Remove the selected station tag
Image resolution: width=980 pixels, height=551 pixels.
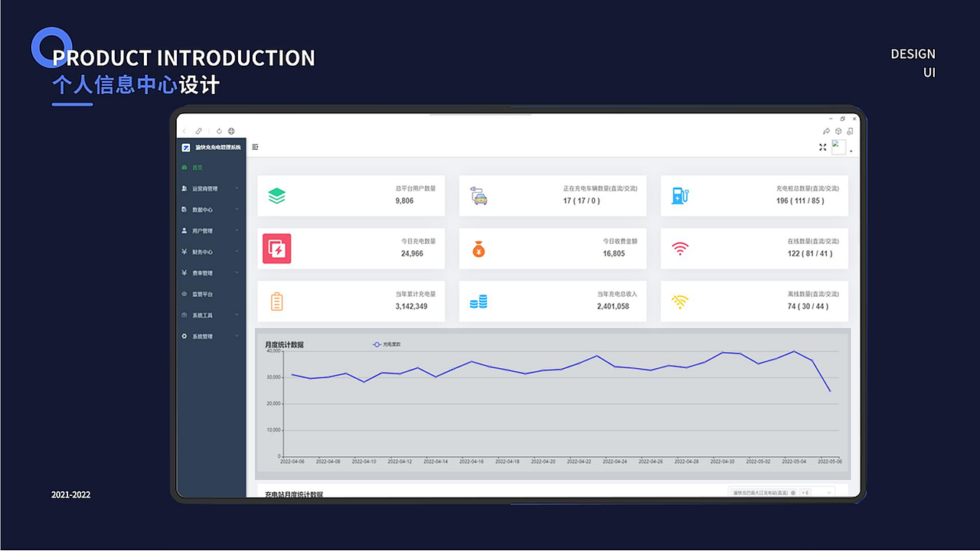point(793,493)
